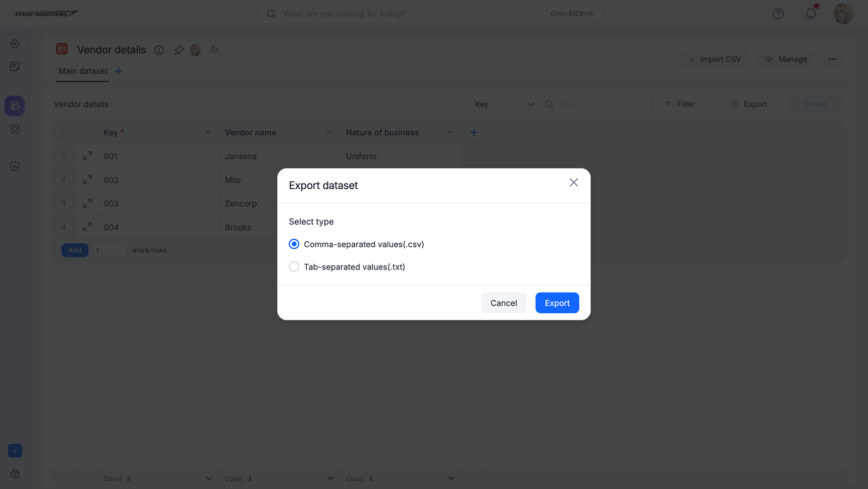Expand the Nature of business column chevron

pyautogui.click(x=450, y=133)
